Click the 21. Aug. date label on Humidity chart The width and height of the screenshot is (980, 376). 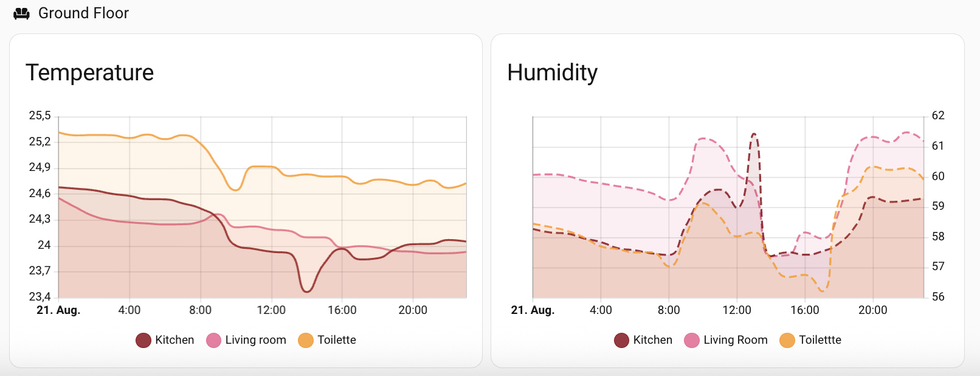[x=533, y=310]
